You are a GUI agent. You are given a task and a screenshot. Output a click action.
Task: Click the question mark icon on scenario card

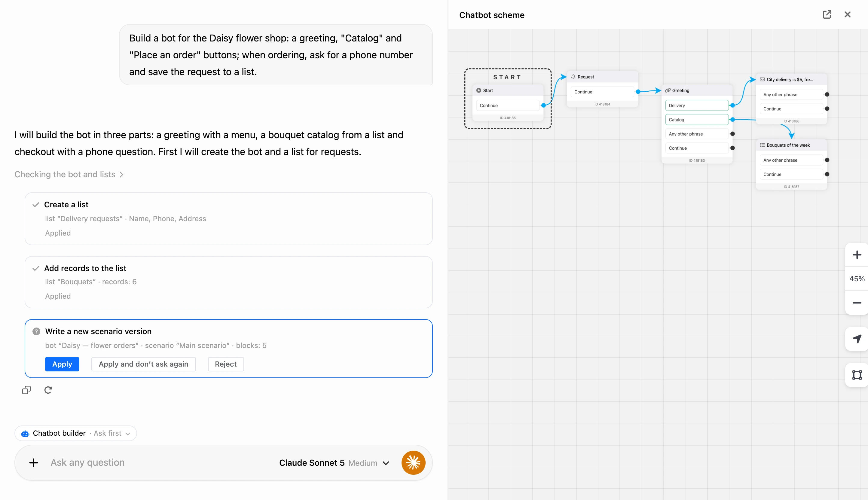pyautogui.click(x=36, y=331)
